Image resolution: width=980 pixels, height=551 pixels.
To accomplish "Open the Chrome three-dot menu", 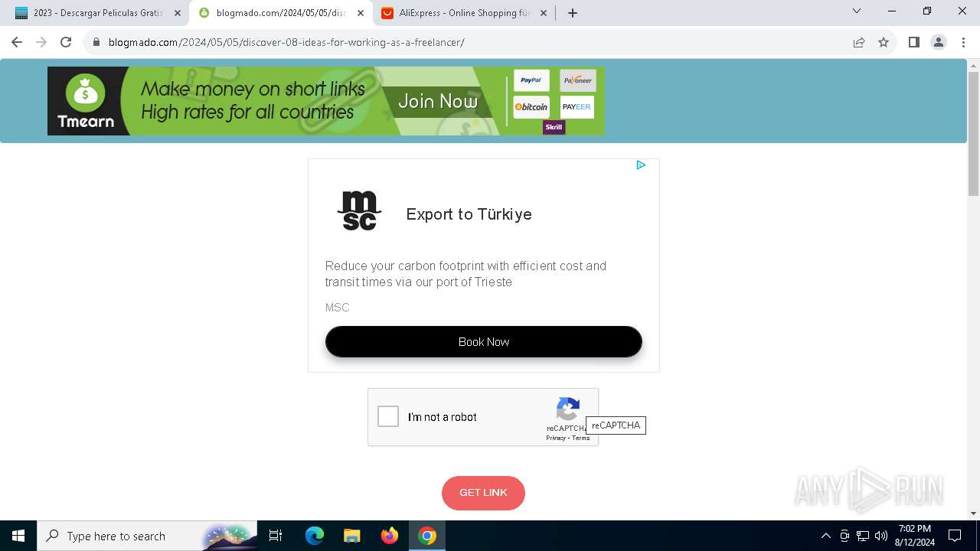I will coord(962,42).
